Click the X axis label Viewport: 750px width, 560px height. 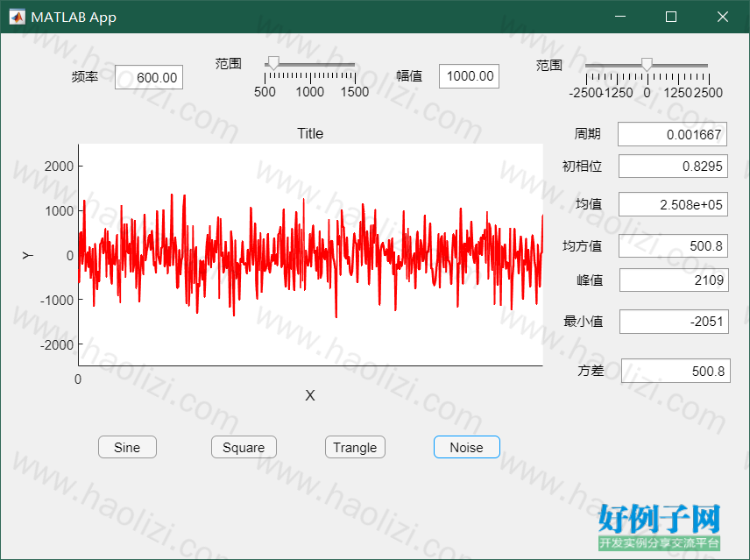(310, 395)
